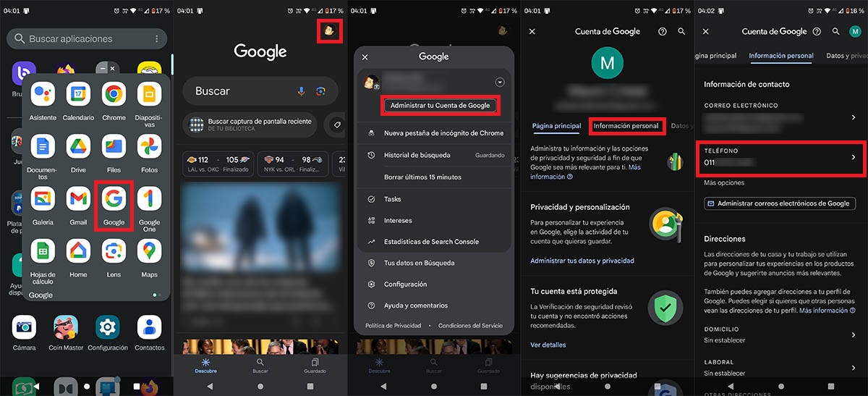Tap the Buscar aplicaciones search field
Screen dimensions: 868x396
pyautogui.click(x=87, y=38)
